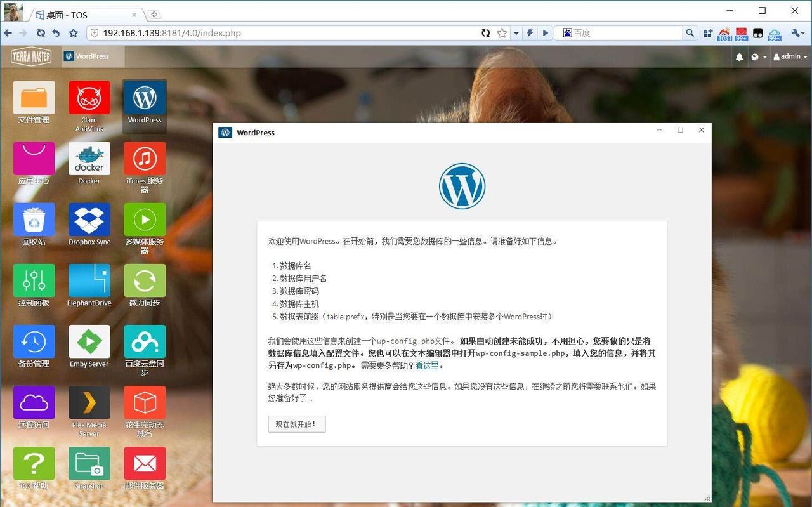Click the notification bell icon
Screen dimensions: 812x507
pyautogui.click(x=739, y=56)
